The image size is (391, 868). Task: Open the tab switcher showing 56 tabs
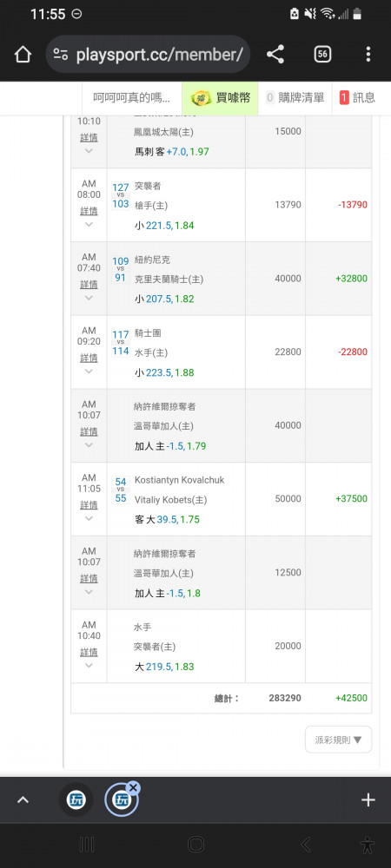pos(322,54)
